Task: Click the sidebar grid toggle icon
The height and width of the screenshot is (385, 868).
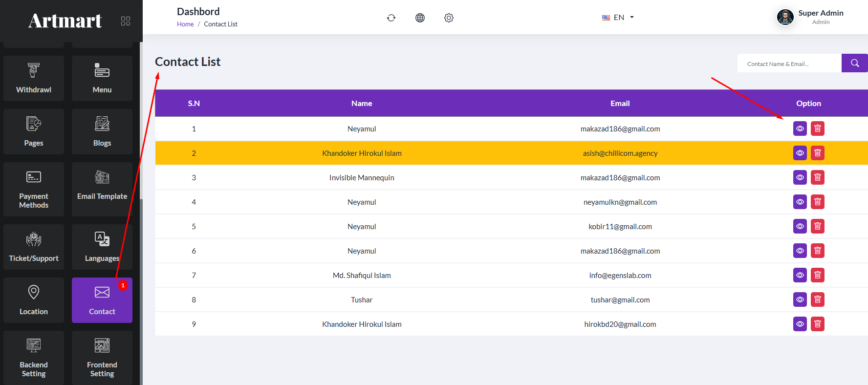Action: 126,21
